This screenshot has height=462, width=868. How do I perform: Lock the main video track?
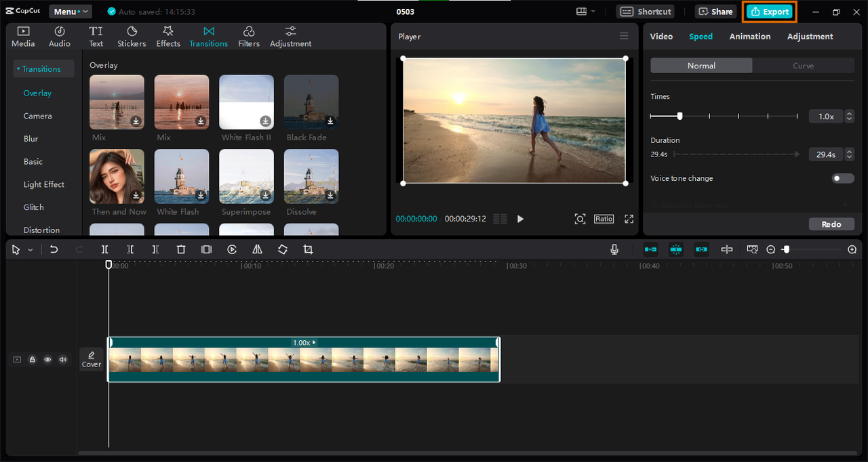(32, 360)
